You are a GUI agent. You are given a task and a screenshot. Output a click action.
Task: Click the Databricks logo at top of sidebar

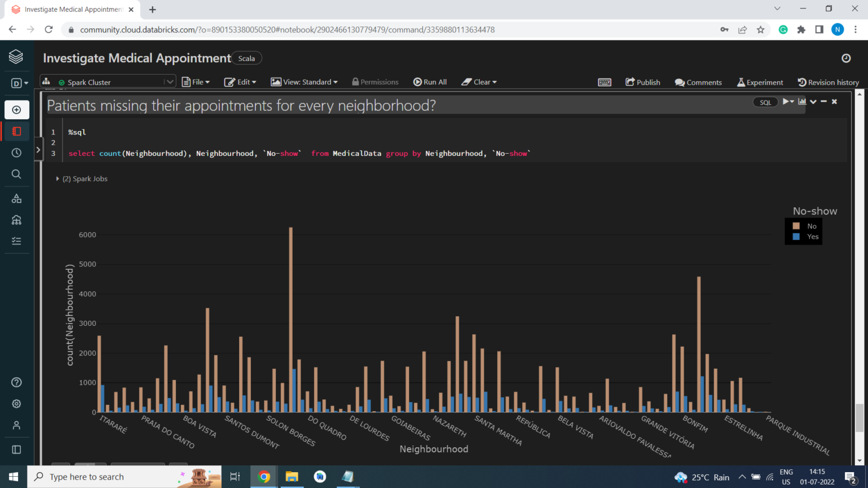17,56
